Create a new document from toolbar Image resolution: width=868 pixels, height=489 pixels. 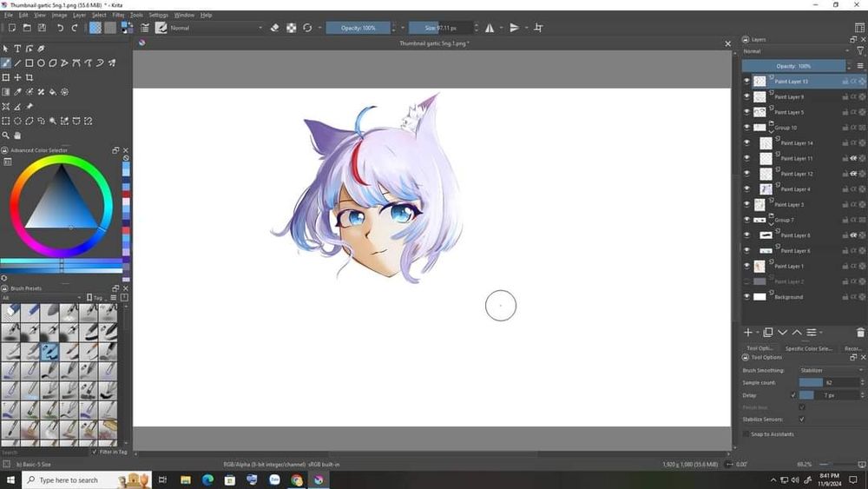(x=11, y=28)
